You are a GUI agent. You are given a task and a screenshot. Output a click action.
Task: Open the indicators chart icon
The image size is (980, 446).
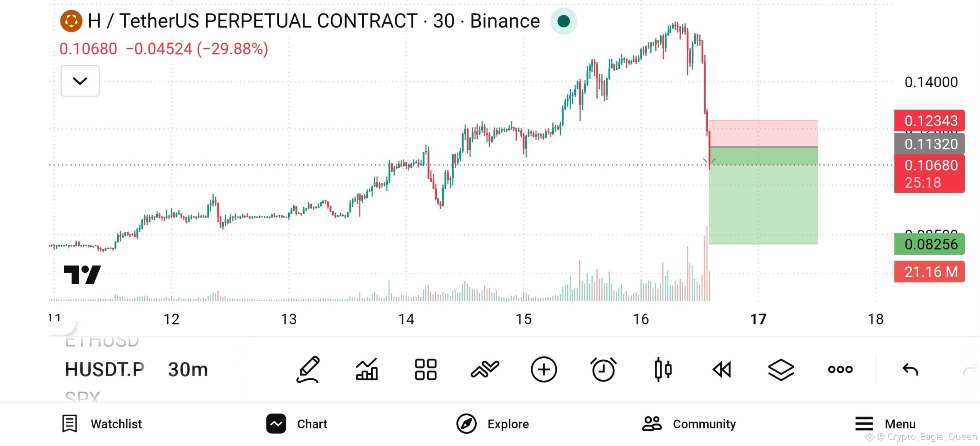pyautogui.click(x=367, y=369)
